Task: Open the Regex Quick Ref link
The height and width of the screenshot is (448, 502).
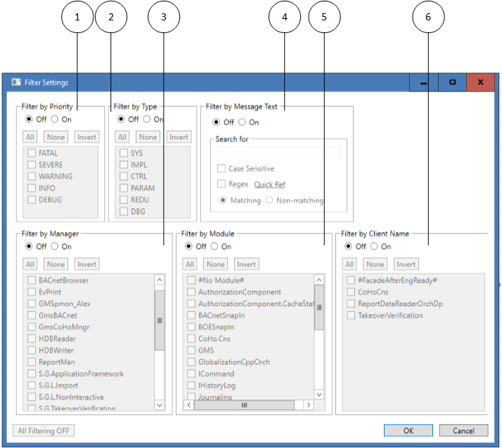Action: point(269,184)
